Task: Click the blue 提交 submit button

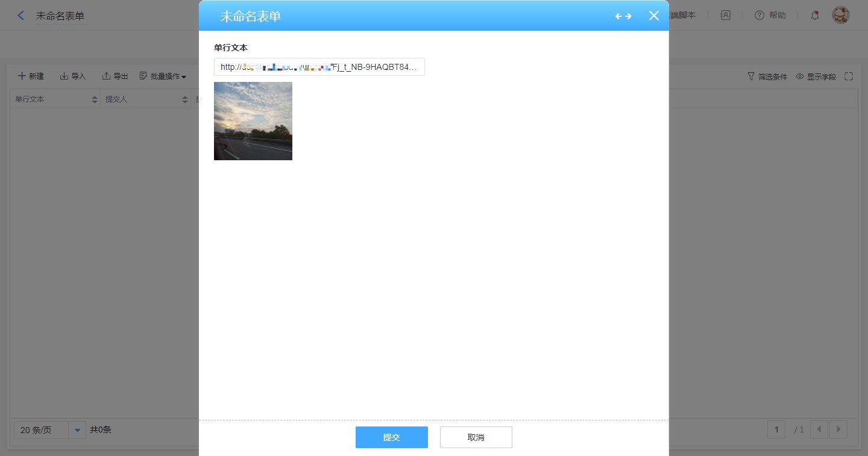Action: [392, 437]
